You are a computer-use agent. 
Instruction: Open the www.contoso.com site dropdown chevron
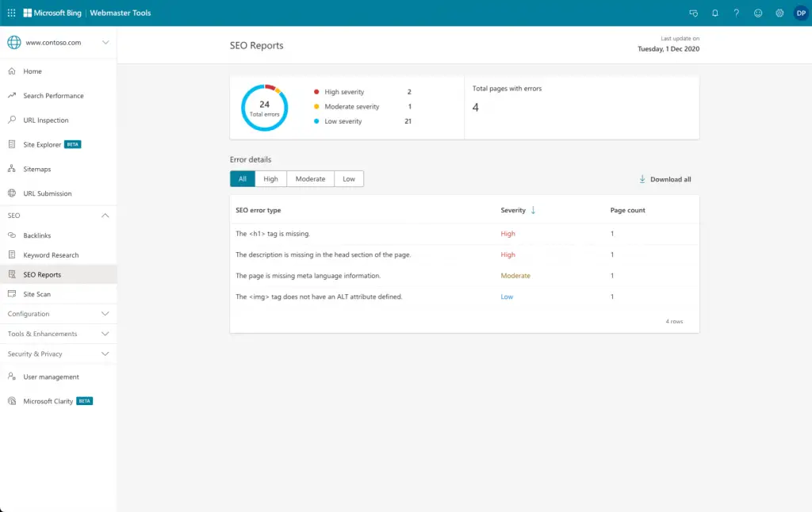coord(105,43)
